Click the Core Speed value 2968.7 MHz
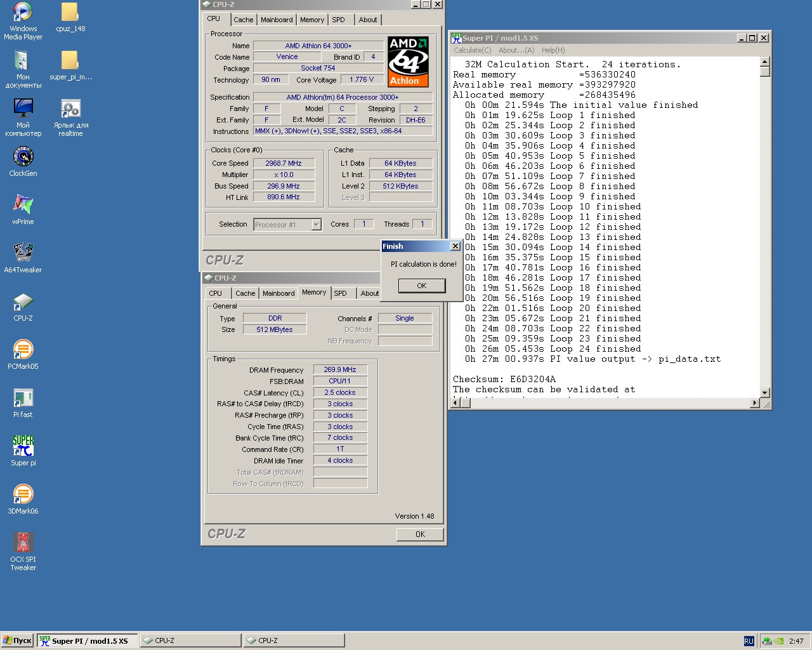This screenshot has height=650, width=812. (x=284, y=163)
